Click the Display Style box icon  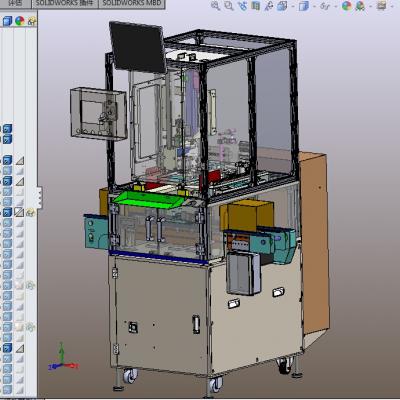coord(304,6)
